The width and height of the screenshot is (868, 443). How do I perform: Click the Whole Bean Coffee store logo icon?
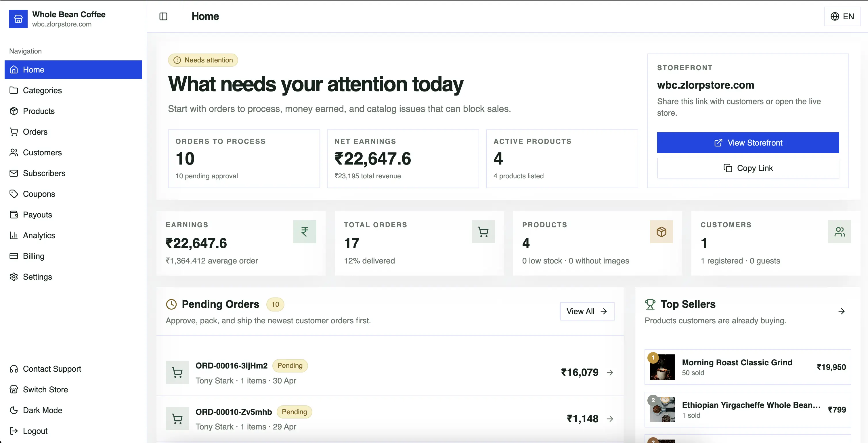18,19
